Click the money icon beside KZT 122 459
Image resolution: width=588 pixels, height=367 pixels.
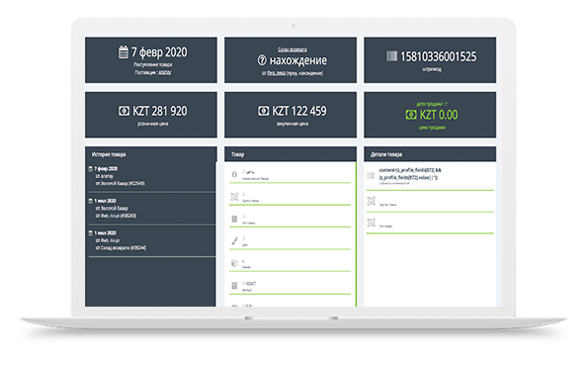click(x=263, y=111)
